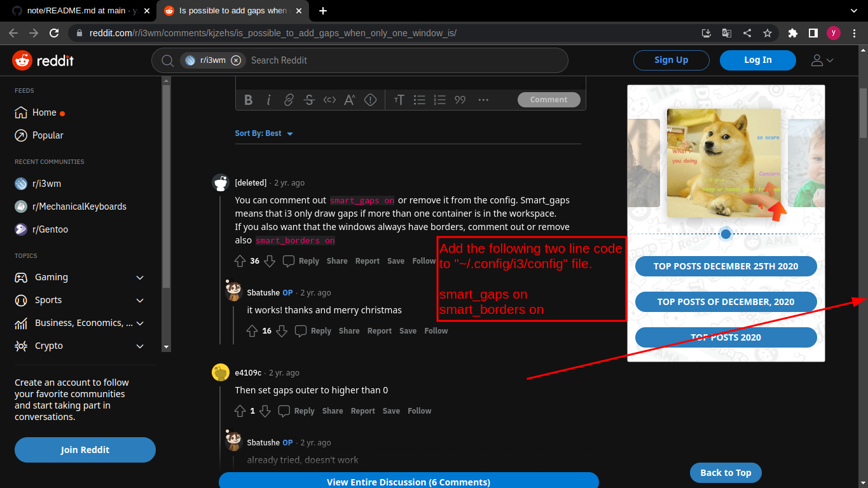Toggle italic formatting in editor

269,100
